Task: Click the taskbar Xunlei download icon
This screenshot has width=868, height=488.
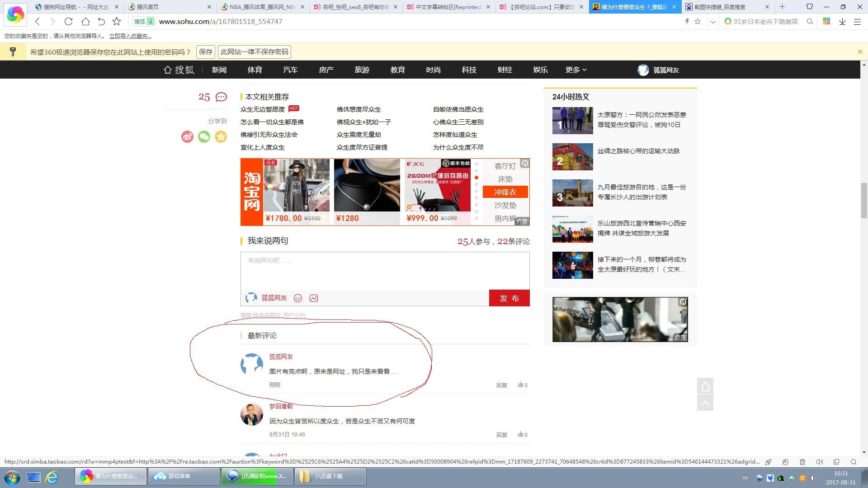Action: (x=330, y=476)
